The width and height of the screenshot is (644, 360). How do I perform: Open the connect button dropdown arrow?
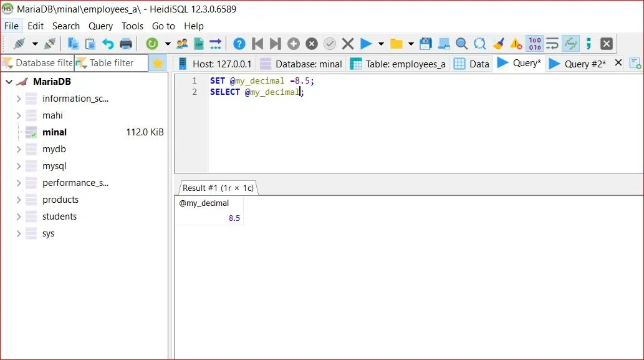[35, 44]
